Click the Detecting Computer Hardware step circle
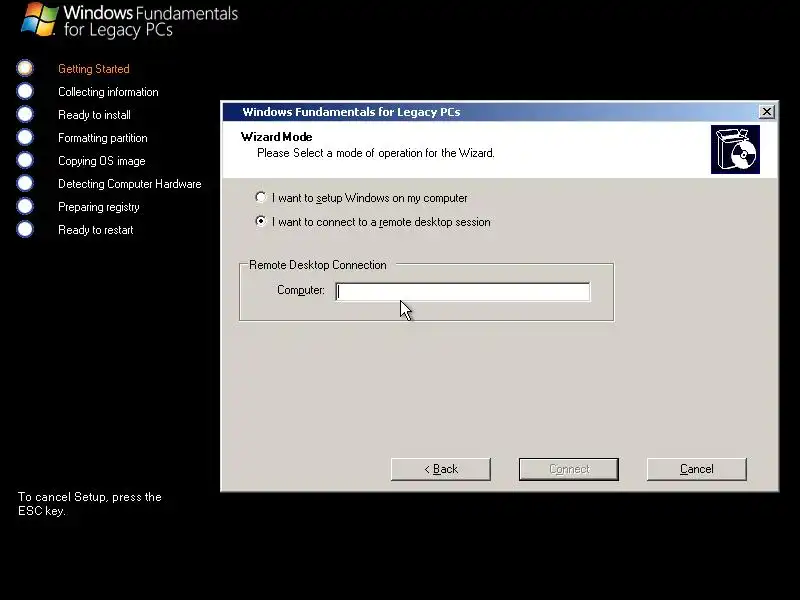800x600 pixels. 25,183
